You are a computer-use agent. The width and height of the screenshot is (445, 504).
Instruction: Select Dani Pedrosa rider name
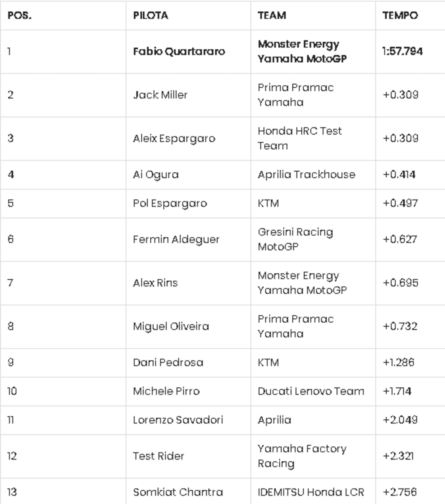point(168,363)
